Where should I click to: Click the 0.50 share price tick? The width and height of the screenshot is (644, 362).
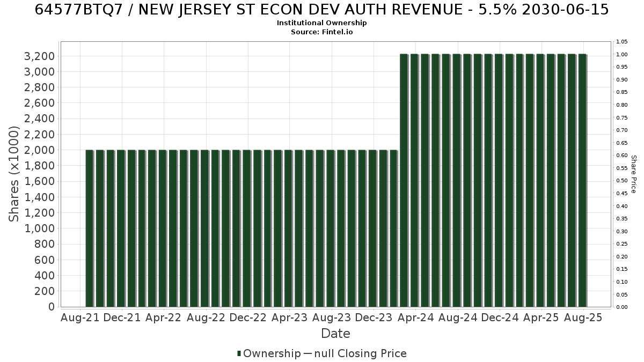click(622, 181)
